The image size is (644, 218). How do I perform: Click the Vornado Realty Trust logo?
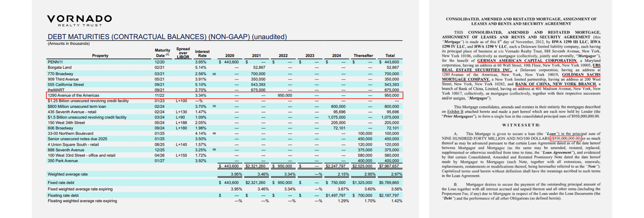[x=79, y=21]
